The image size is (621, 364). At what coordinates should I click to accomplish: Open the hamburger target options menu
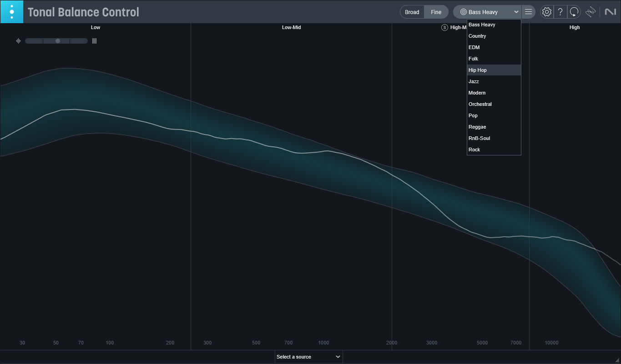point(528,12)
